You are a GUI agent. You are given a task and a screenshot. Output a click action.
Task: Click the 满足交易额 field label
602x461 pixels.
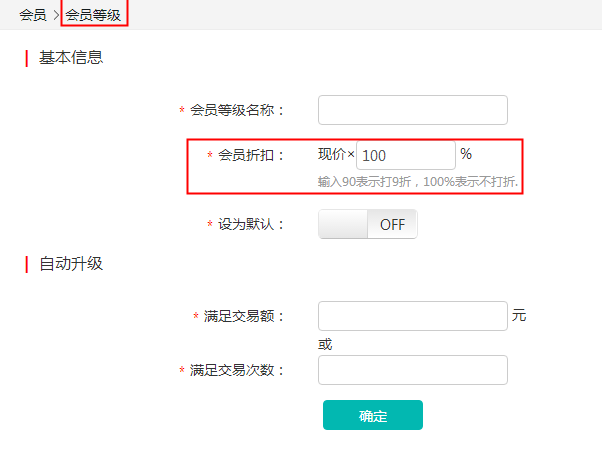tap(244, 316)
